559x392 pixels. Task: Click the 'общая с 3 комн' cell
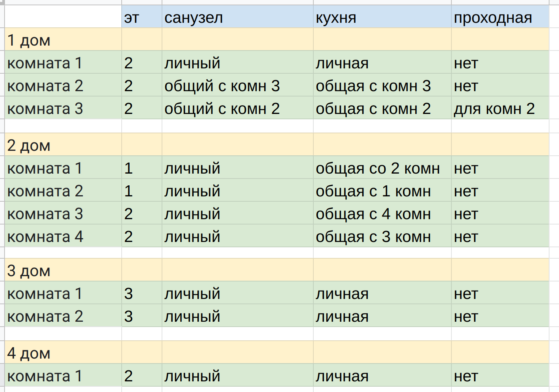click(x=382, y=236)
